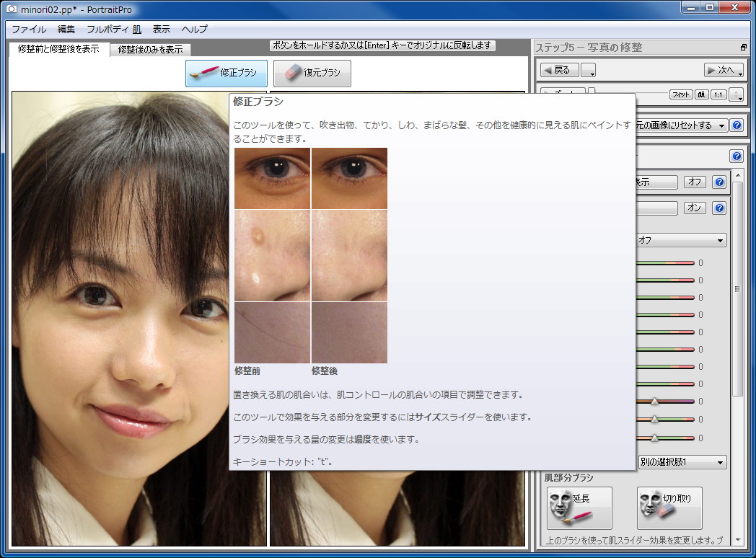The height and width of the screenshot is (558, 756).
Task: Open dropdown arrow next to 戻る button
Action: [x=588, y=71]
